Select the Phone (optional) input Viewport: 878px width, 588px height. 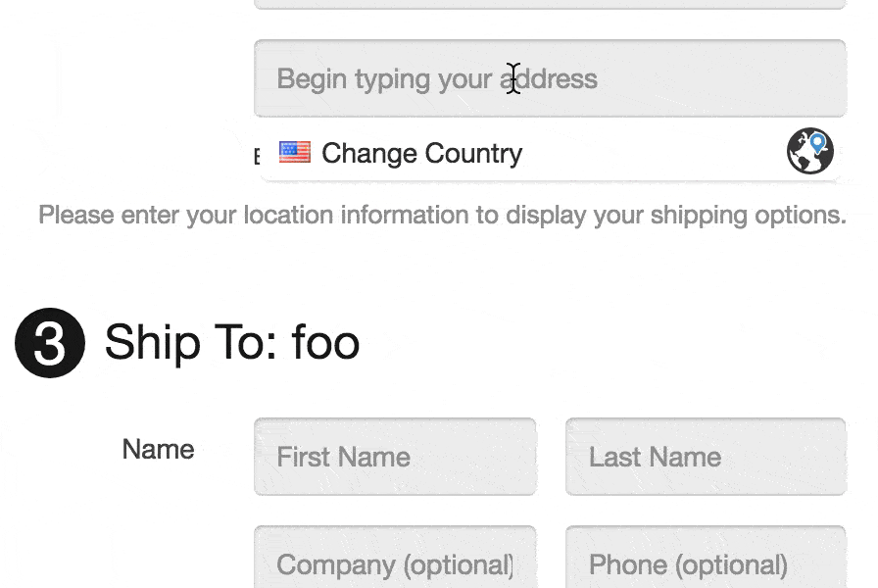coord(706,558)
